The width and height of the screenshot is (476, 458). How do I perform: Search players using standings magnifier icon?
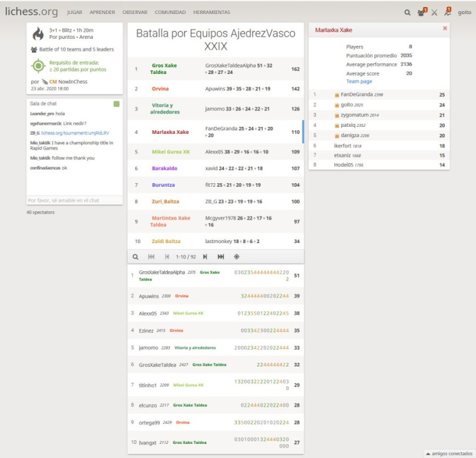point(136,257)
